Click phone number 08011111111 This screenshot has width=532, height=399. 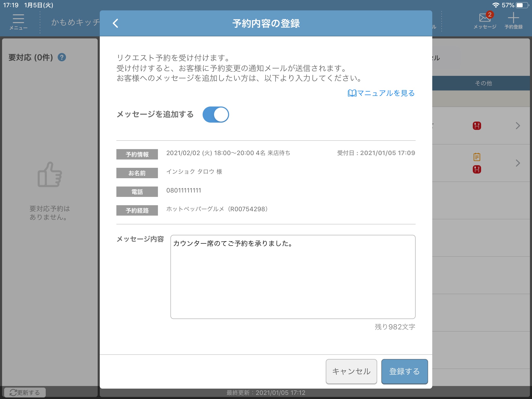coord(184,190)
